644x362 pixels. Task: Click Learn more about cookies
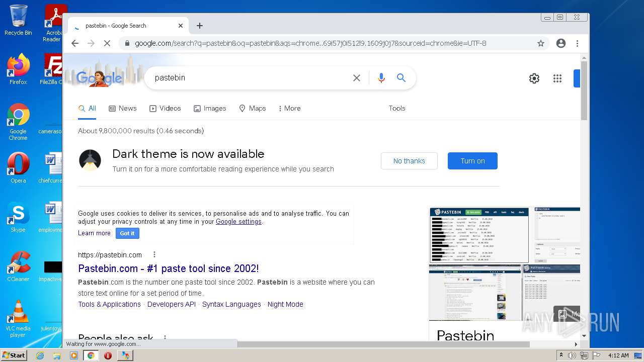94,233
